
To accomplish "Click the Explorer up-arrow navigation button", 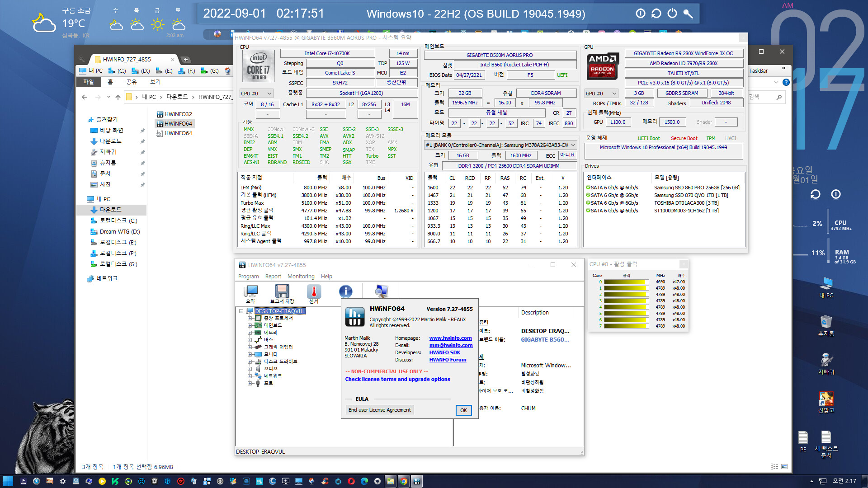I will [118, 97].
